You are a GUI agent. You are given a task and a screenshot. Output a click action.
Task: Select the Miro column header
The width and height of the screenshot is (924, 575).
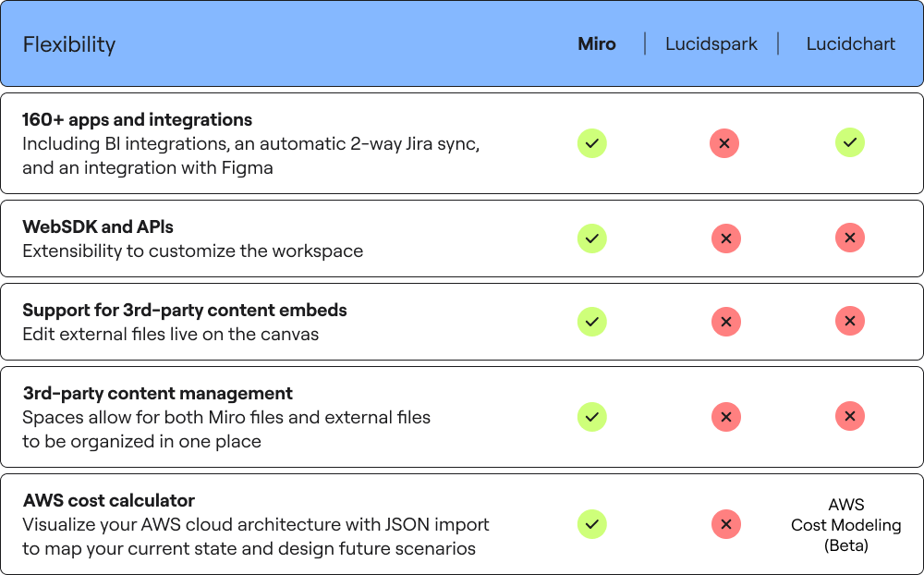(x=596, y=43)
